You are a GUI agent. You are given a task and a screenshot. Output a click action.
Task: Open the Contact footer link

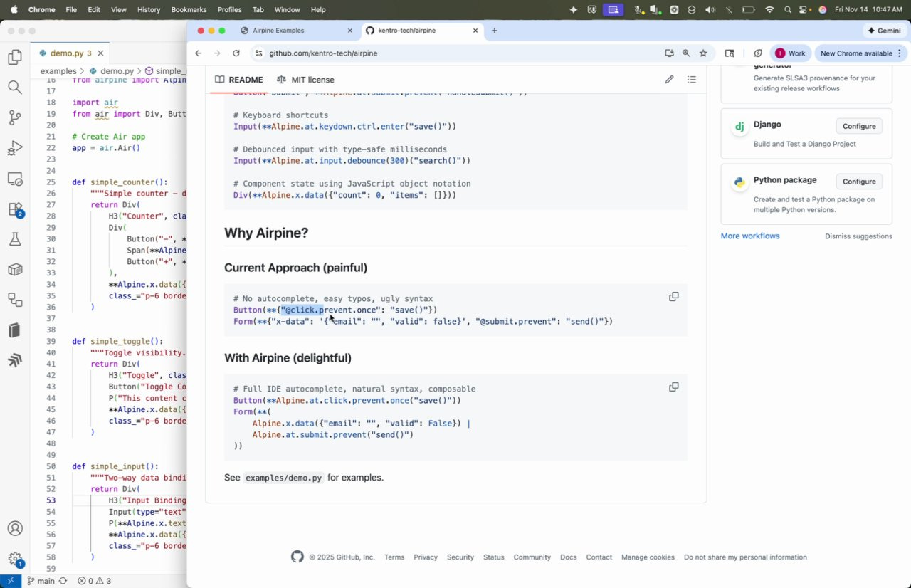click(599, 557)
